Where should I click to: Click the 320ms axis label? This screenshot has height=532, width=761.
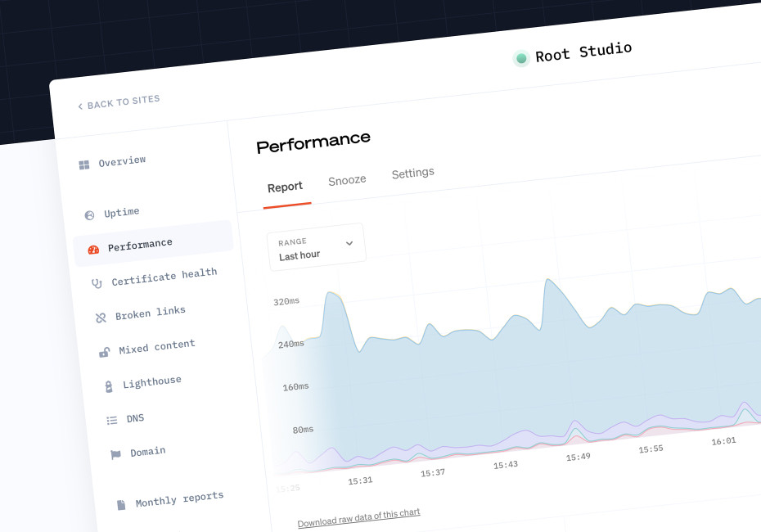click(x=286, y=301)
